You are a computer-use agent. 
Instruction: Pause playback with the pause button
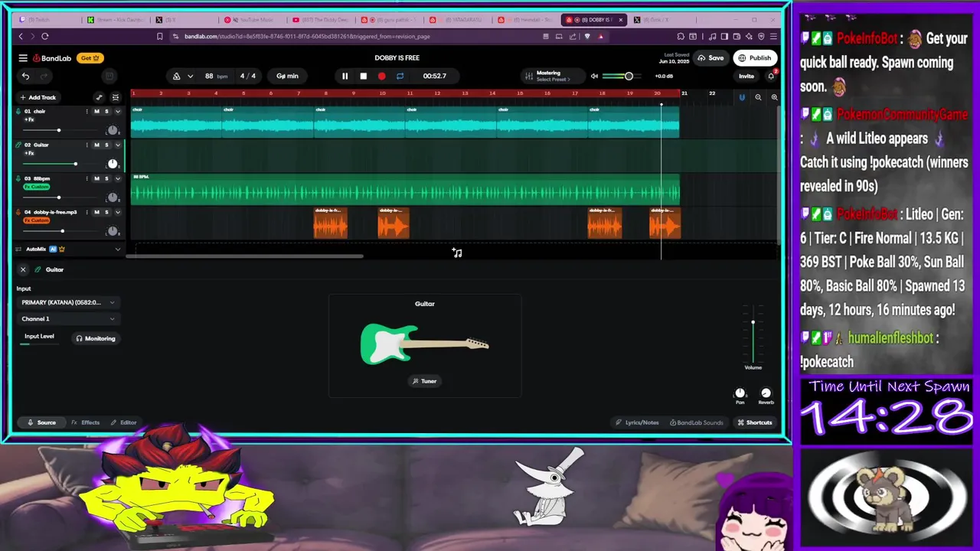coord(345,76)
